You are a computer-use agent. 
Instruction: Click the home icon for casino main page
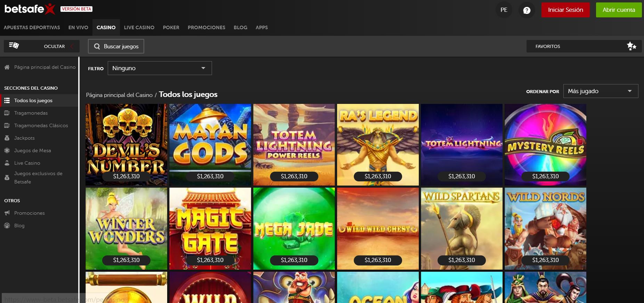[x=7, y=67]
